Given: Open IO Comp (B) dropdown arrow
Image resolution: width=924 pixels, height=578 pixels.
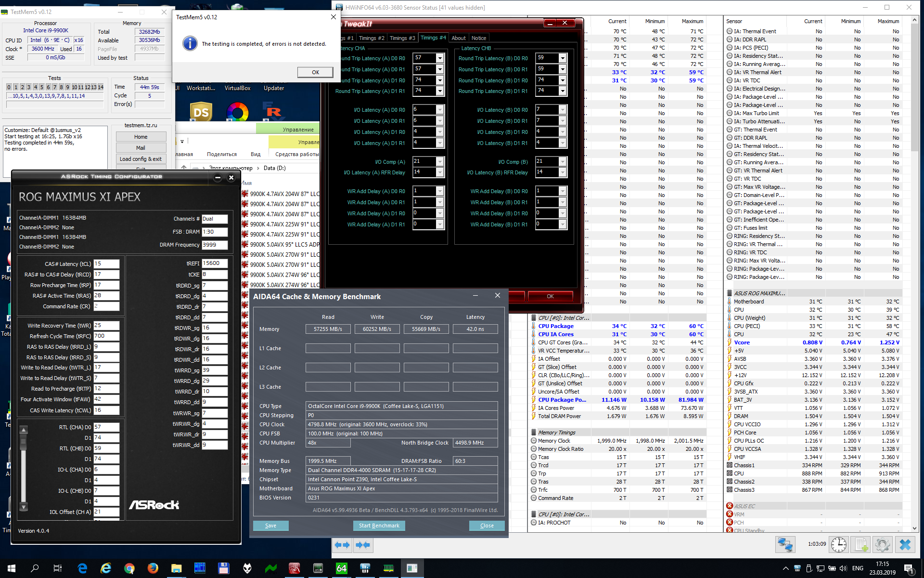Looking at the screenshot, I should coord(562,162).
